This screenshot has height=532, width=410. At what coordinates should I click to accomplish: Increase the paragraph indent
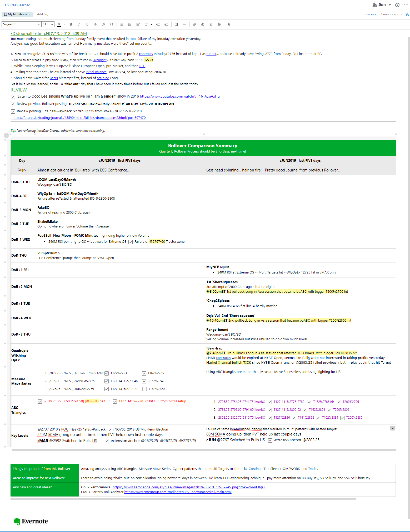[166, 24]
